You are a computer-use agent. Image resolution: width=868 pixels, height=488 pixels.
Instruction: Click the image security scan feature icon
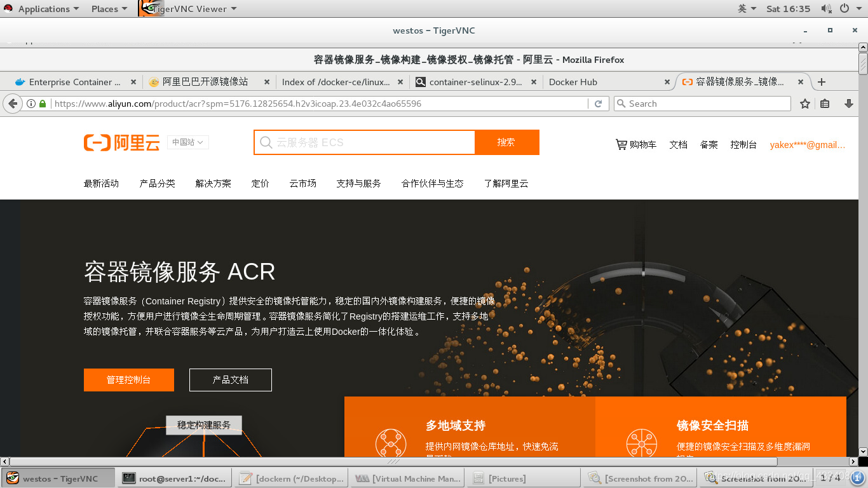tap(642, 444)
